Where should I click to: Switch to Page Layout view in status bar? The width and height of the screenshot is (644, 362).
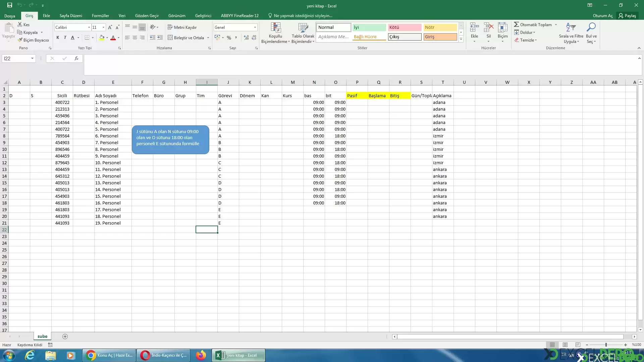[565, 345]
